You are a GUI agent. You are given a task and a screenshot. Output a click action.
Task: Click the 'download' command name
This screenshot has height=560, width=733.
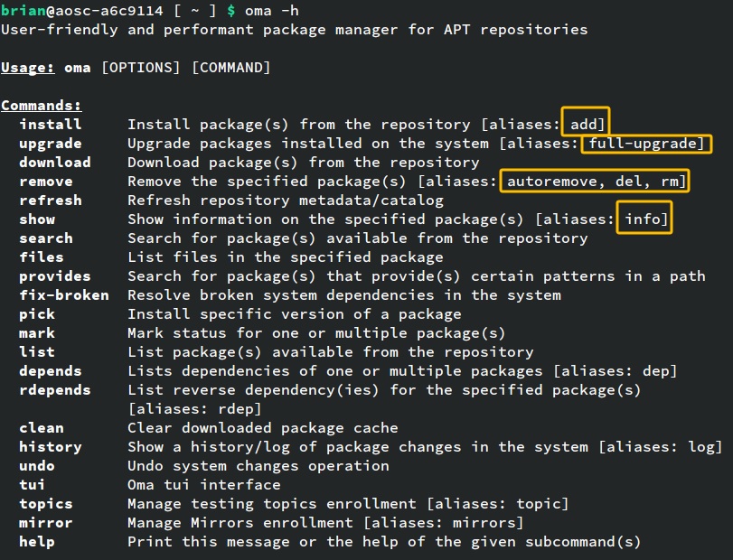pos(55,162)
